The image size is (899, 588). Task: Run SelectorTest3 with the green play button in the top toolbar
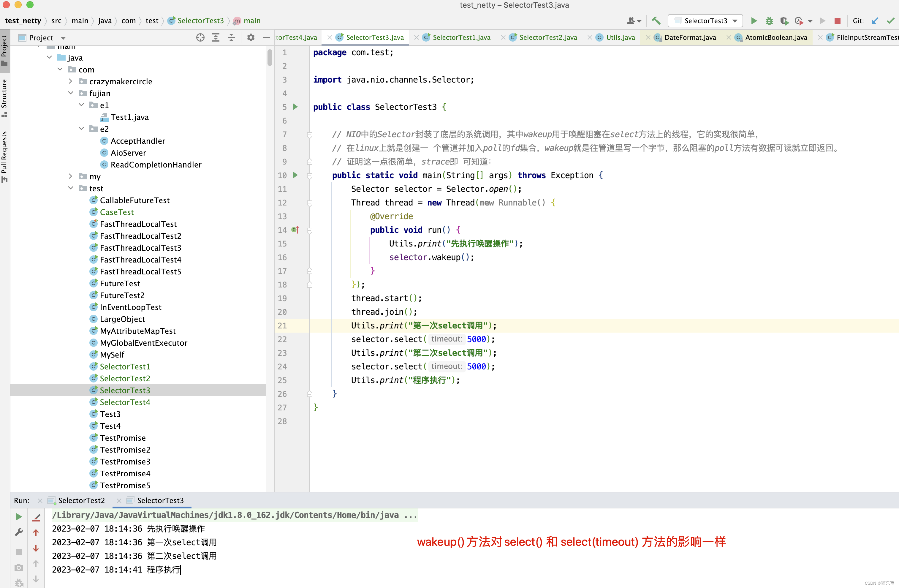(x=754, y=21)
